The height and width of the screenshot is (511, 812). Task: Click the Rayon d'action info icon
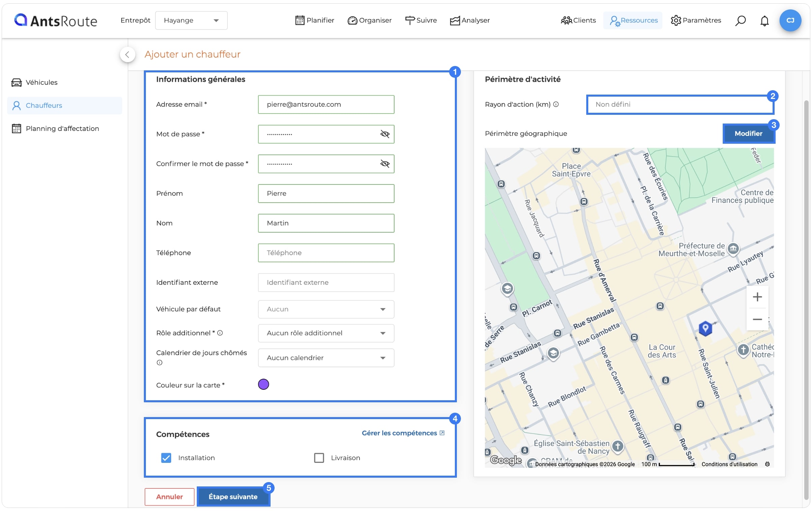[556, 104]
